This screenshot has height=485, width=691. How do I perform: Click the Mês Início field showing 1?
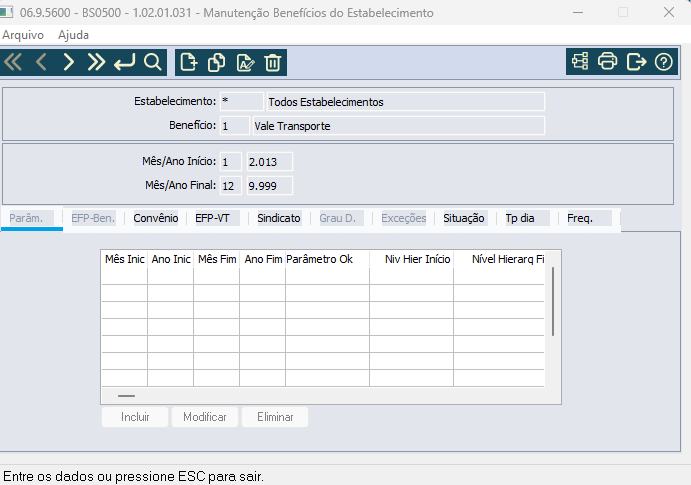(231, 162)
